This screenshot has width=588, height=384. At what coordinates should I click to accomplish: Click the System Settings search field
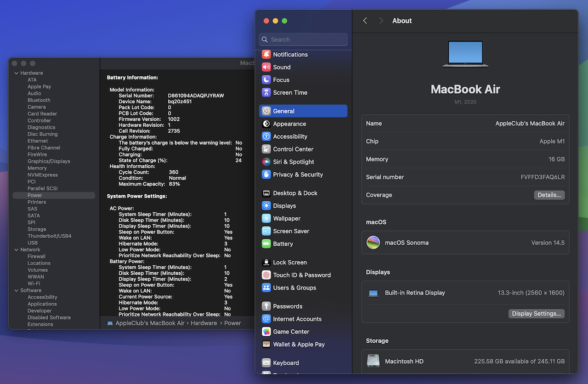303,40
